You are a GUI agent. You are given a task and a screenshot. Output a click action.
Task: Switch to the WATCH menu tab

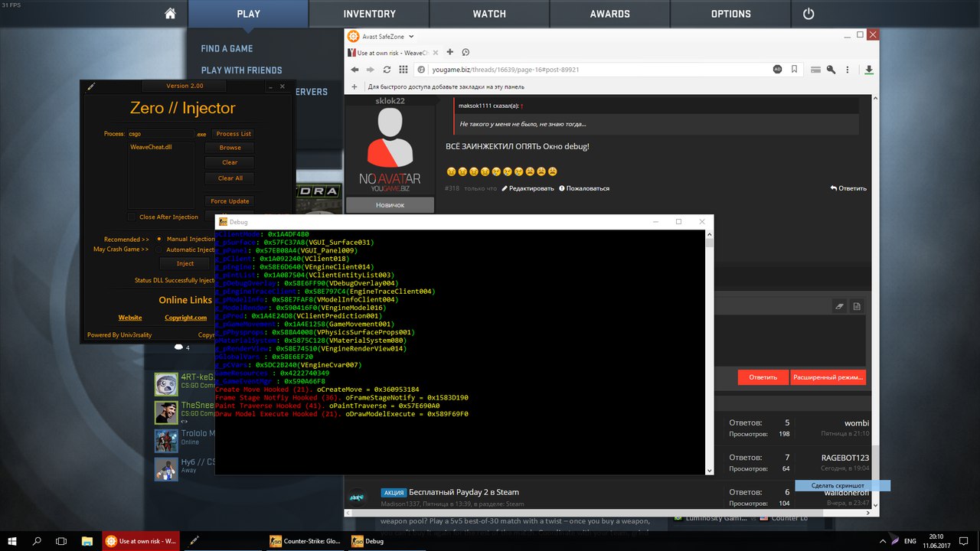tap(489, 14)
